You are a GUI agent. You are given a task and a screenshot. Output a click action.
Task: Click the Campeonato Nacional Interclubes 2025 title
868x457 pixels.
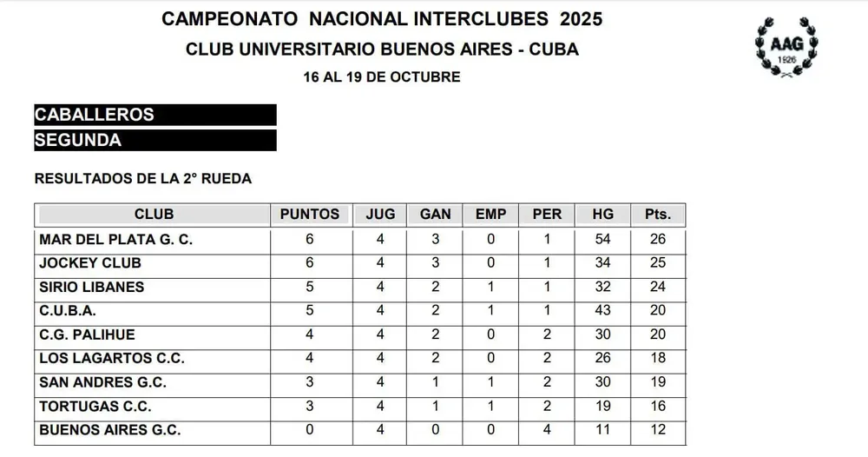coord(382,19)
